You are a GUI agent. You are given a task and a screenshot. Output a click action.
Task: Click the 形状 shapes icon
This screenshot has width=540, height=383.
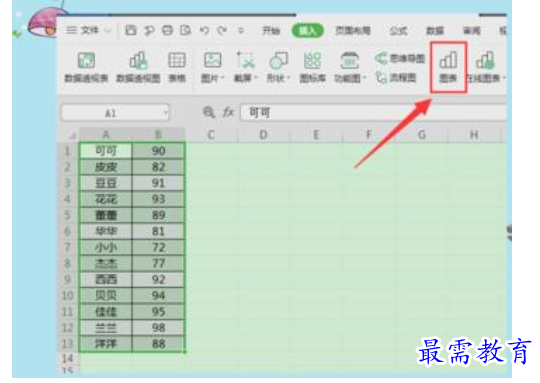(x=278, y=61)
